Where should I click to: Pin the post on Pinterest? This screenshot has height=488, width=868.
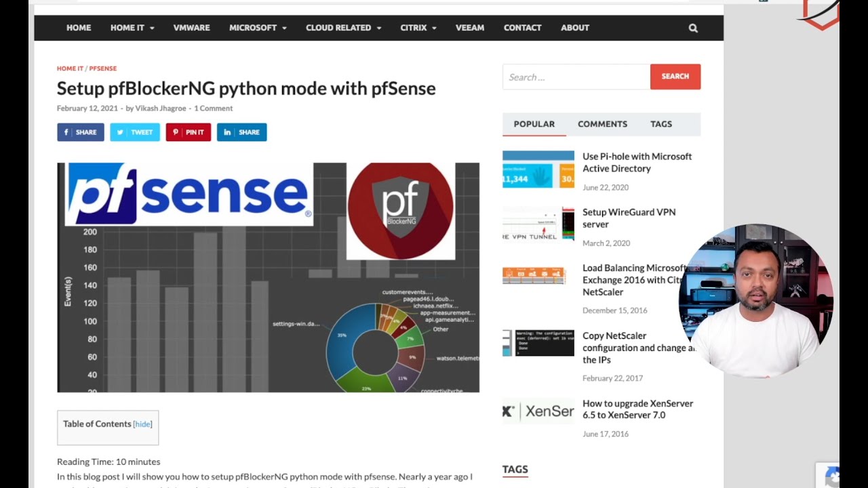[x=189, y=132]
